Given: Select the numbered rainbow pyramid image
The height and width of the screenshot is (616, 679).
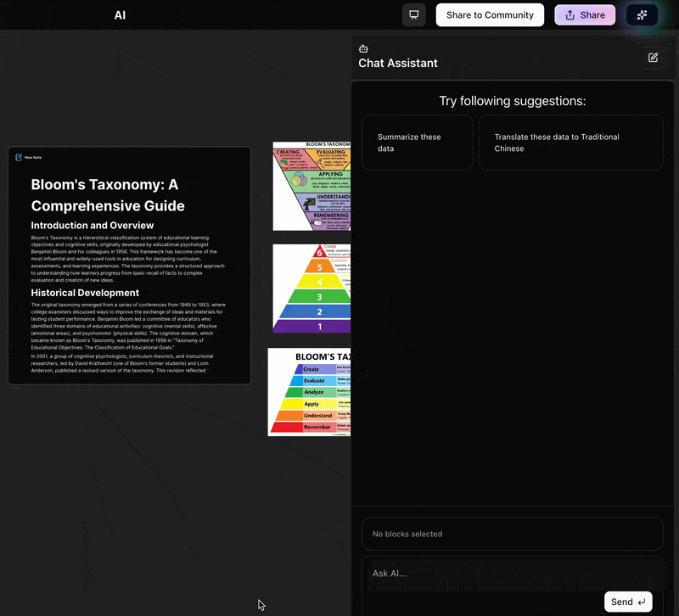Looking at the screenshot, I should pyautogui.click(x=311, y=288).
